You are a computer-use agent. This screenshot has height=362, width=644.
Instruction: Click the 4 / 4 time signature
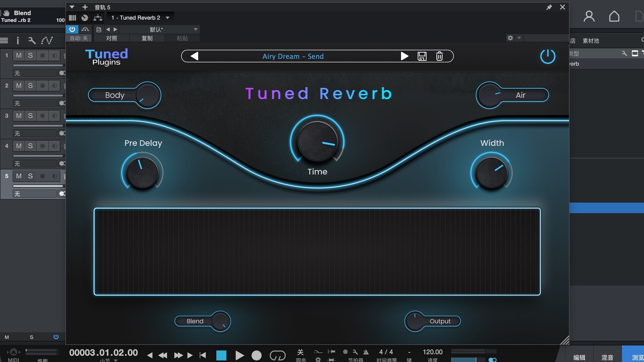point(386,352)
